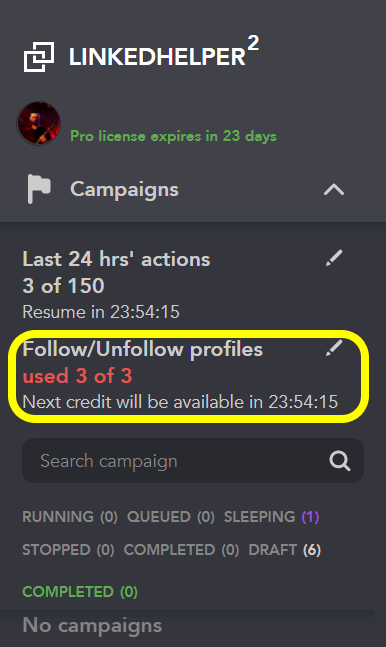This screenshot has height=647, width=386.
Task: Open the user profile avatar picture
Action: pos(39,123)
